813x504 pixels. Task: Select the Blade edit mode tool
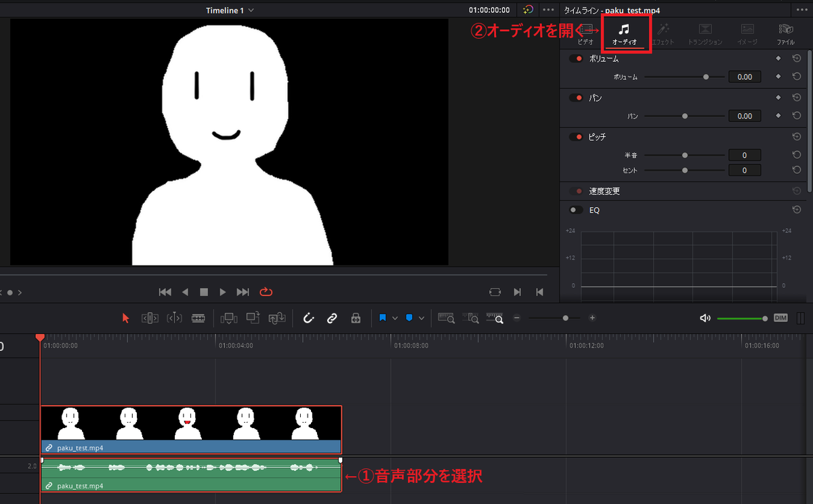click(199, 318)
